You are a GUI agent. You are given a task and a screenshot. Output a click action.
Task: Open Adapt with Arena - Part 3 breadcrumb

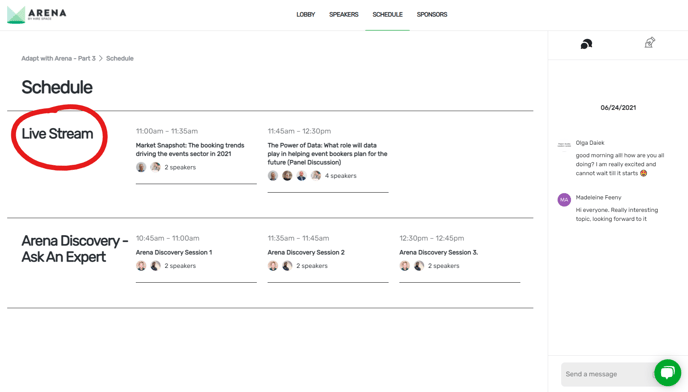(58, 58)
